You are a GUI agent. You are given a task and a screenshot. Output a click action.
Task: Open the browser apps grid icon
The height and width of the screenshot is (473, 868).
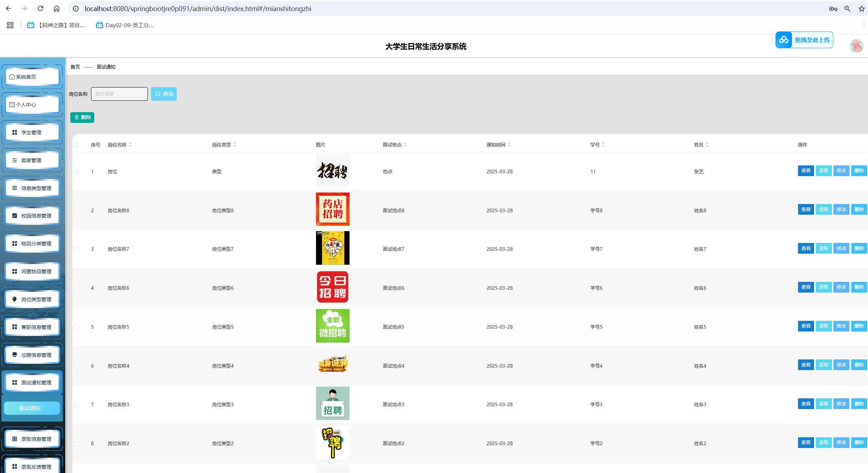[x=10, y=25]
